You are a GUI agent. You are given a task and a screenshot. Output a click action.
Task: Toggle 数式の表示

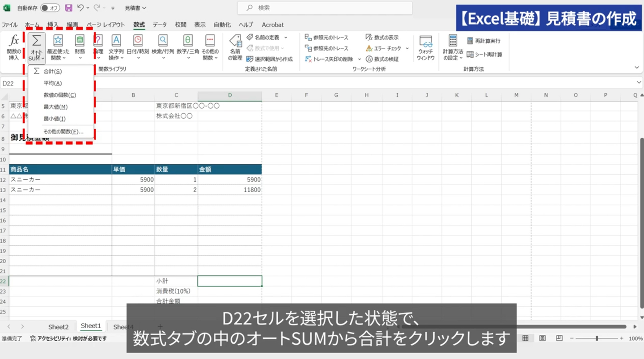[382, 38]
